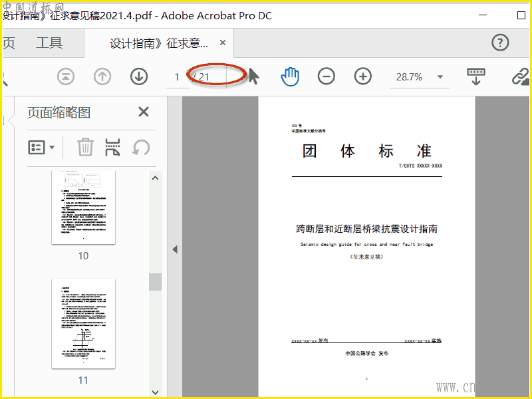Screen dimensions: 532x399
Task: Click the insert pages icon in thumbnails
Action: pyautogui.click(x=112, y=147)
